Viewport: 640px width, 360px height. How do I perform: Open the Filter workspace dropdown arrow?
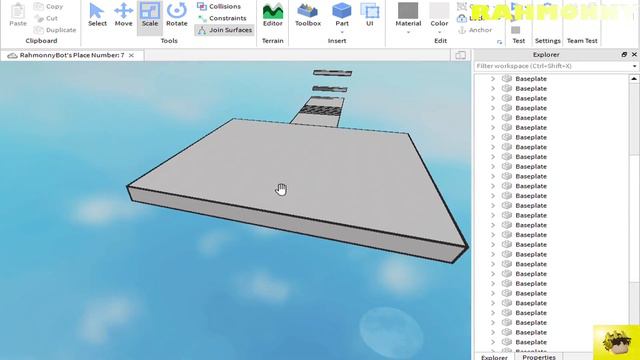(x=634, y=66)
